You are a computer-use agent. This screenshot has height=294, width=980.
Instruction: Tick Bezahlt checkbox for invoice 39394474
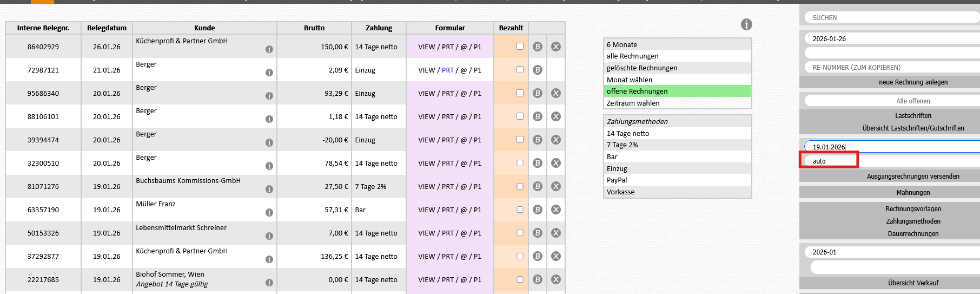tap(520, 140)
